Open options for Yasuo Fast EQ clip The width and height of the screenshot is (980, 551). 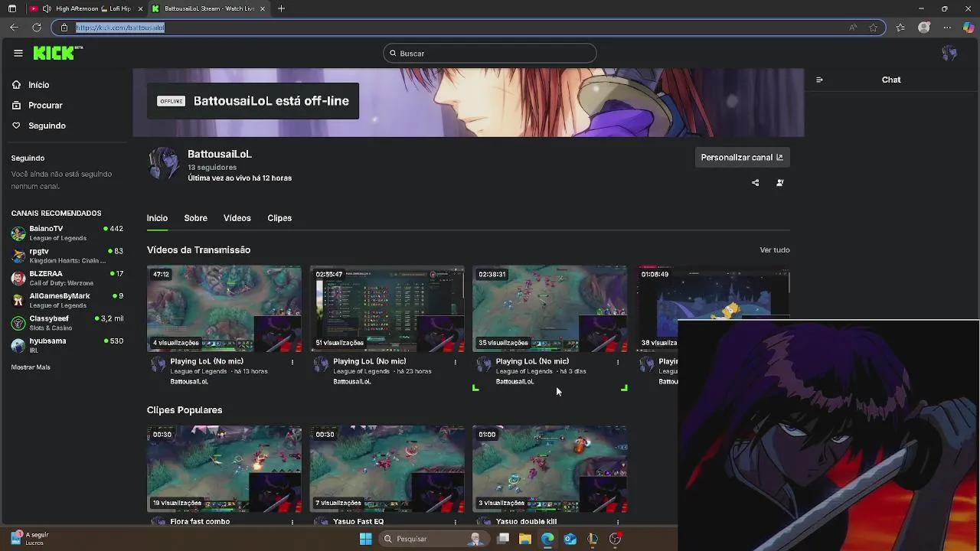(x=455, y=522)
